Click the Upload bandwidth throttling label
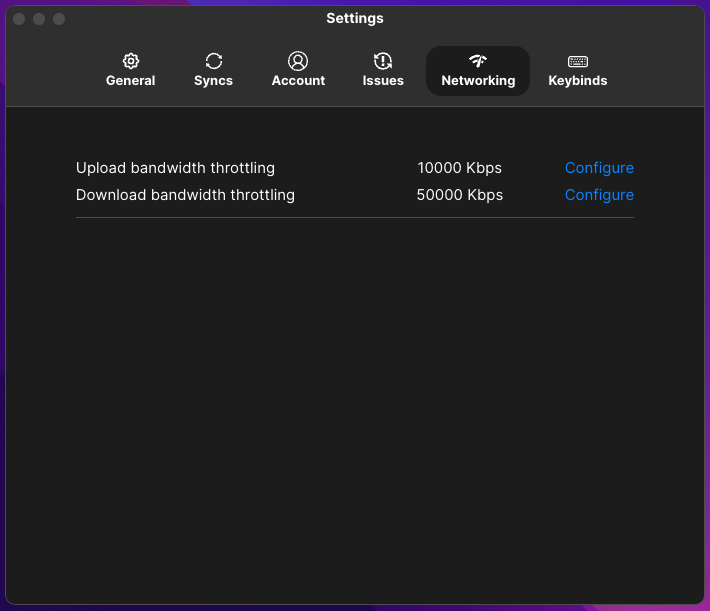The height and width of the screenshot is (611, 710). click(x=175, y=168)
